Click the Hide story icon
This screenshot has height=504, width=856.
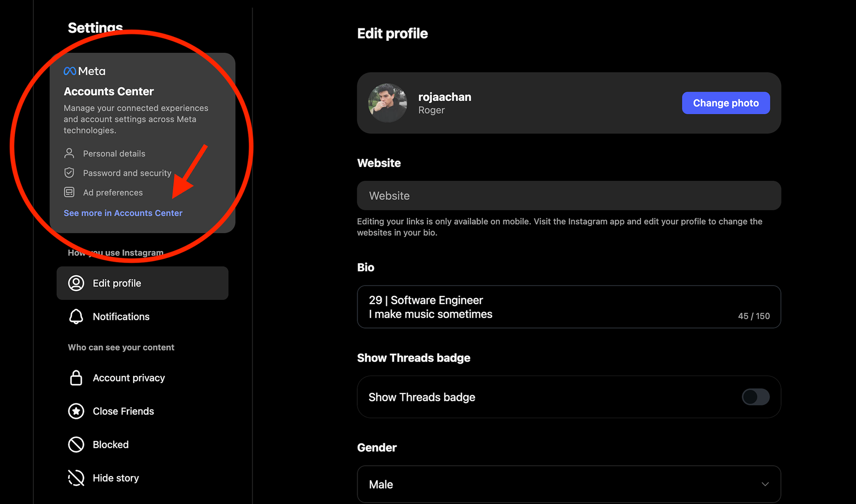[76, 478]
